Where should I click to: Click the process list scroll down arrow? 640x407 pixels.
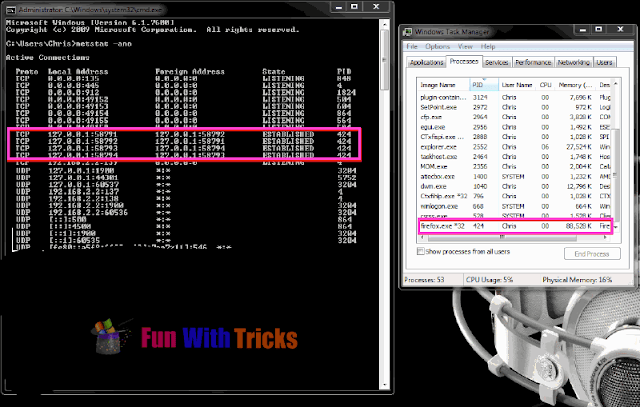coord(616,227)
